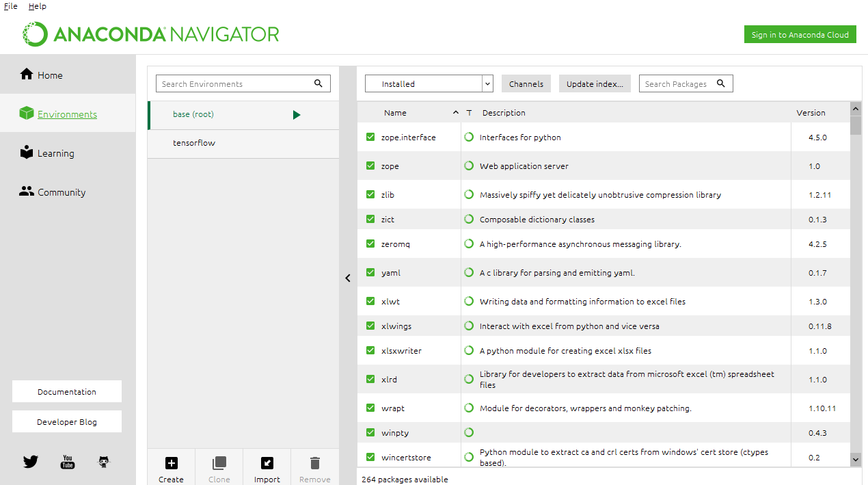Click the type circle icon for wrapt
The height and width of the screenshot is (485, 868).
pyautogui.click(x=469, y=408)
